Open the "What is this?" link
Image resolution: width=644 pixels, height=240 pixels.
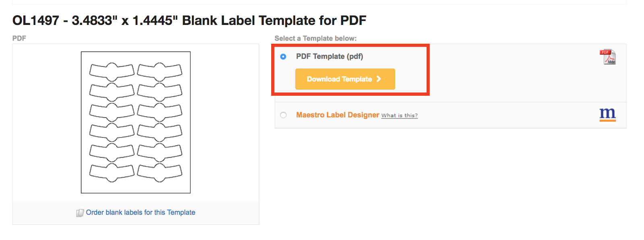[x=399, y=115]
